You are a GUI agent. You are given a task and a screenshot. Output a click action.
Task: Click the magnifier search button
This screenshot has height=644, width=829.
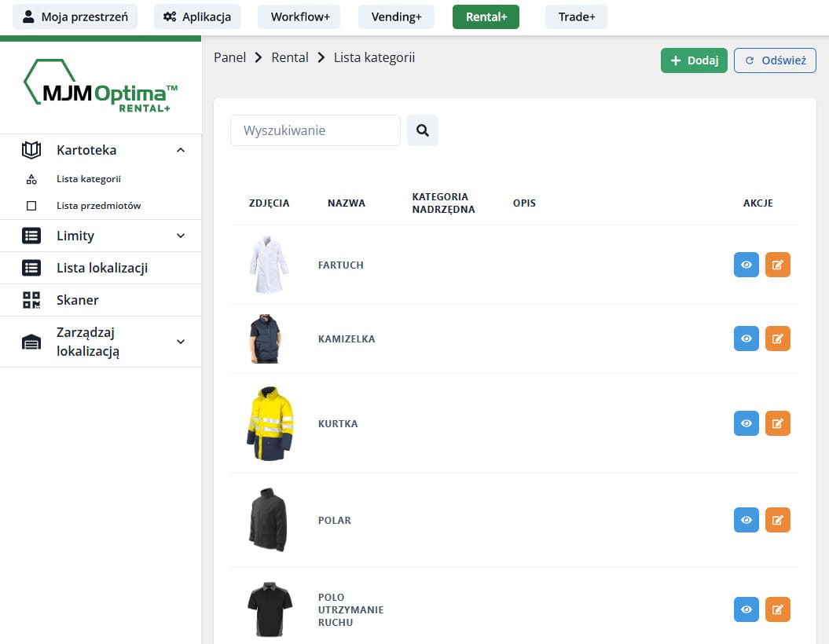[x=422, y=130]
